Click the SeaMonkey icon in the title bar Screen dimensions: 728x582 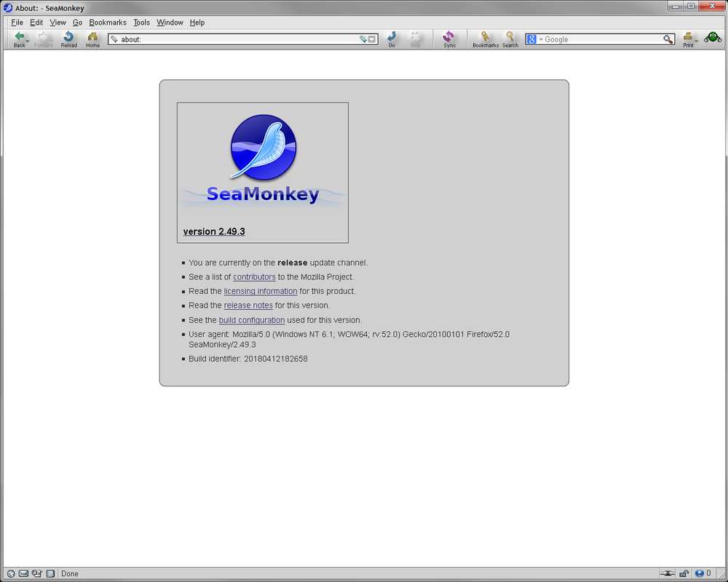coord(8,8)
